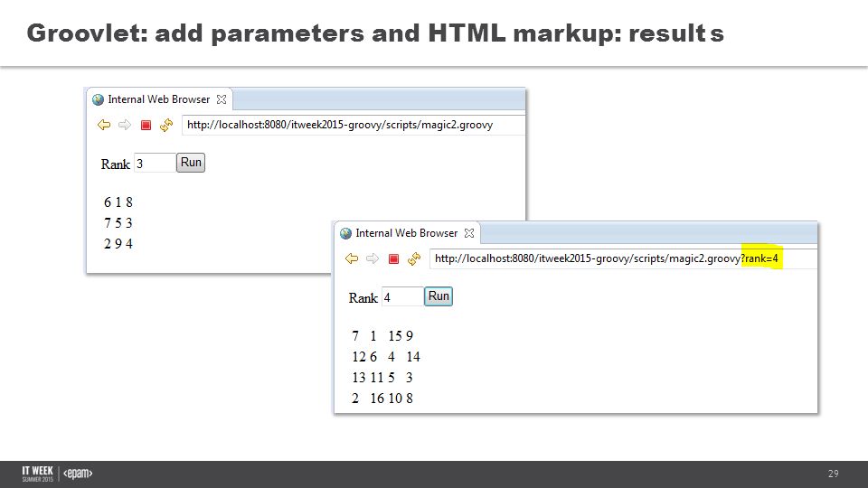Click the Rank input field containing 3

tap(155, 164)
